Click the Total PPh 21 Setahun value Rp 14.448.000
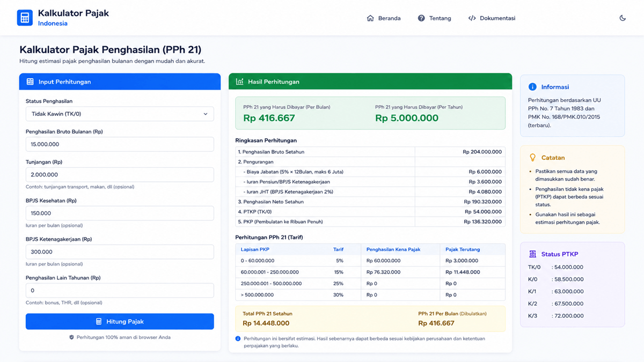The width and height of the screenshot is (644, 362). tap(266, 323)
